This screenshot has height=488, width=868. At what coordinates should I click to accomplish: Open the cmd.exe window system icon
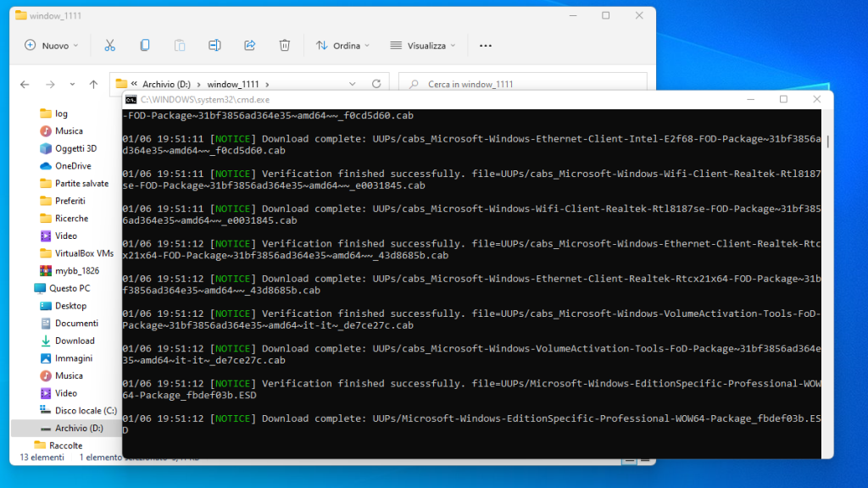coord(131,100)
